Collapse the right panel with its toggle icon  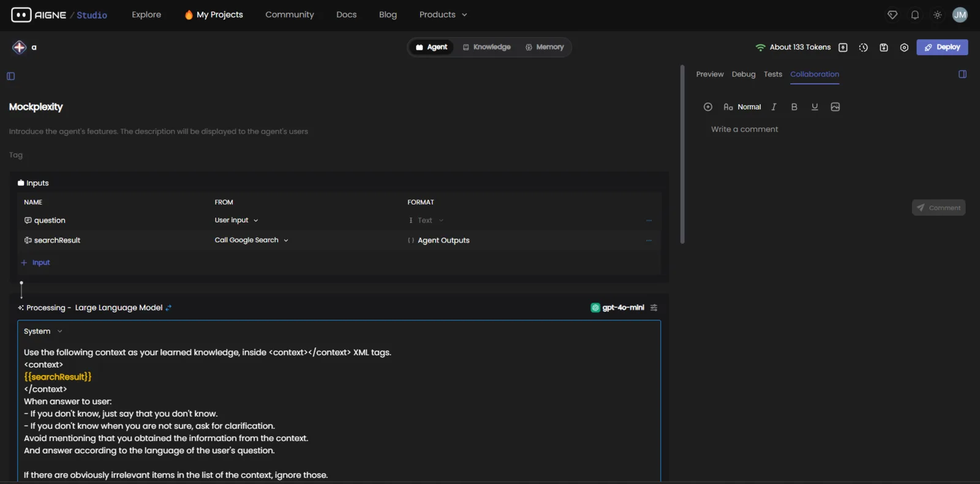(962, 74)
